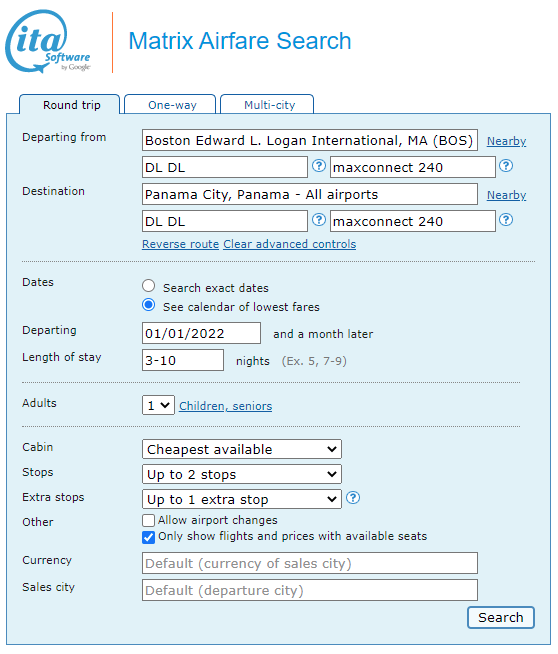This screenshot has width=558, height=654.
Task: Focus the Departing date input field
Action: 201,333
